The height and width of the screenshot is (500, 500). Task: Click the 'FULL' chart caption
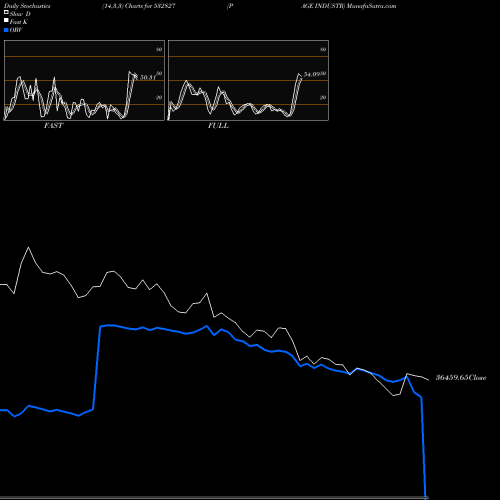(218, 126)
